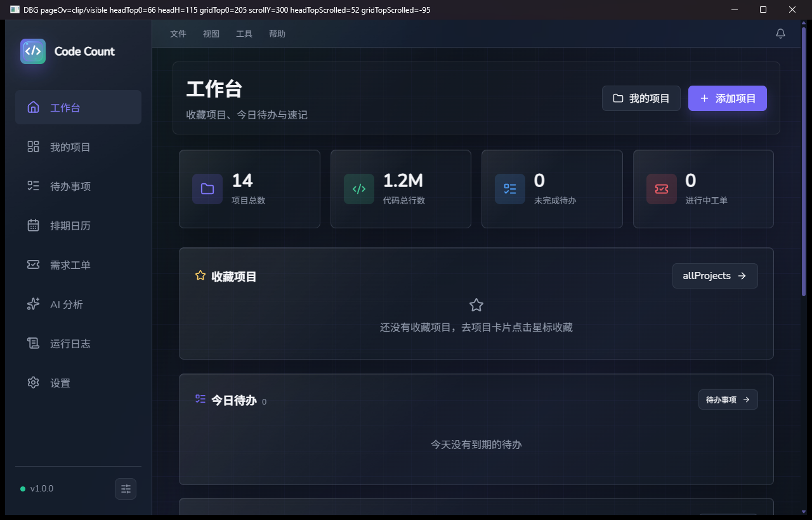Open the 帮助 menu
The image size is (812, 520).
[x=277, y=34]
